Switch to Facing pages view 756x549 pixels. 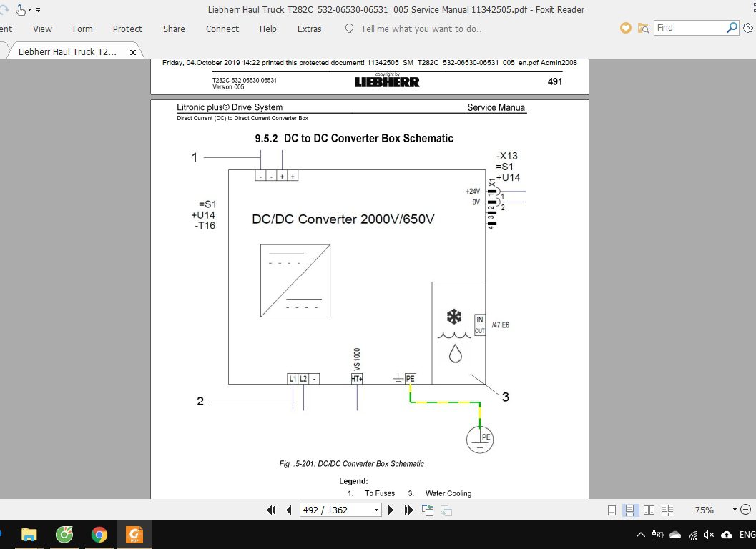tap(649, 510)
